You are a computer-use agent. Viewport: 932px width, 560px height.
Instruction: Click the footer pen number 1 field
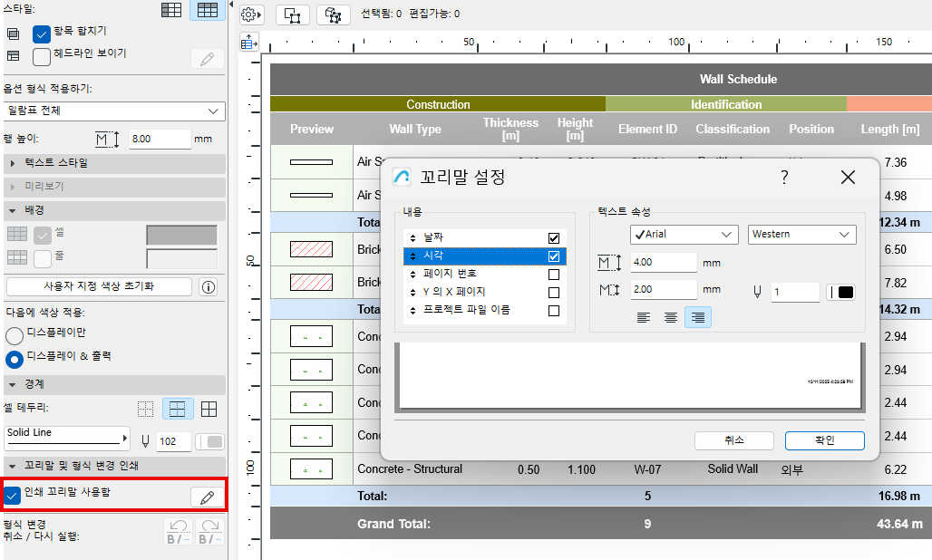(x=795, y=292)
